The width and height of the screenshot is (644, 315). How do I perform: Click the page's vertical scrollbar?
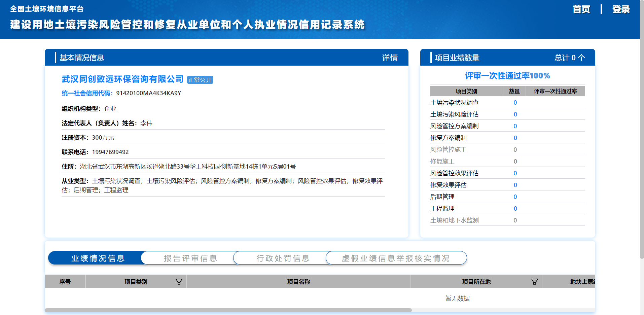click(x=642, y=135)
